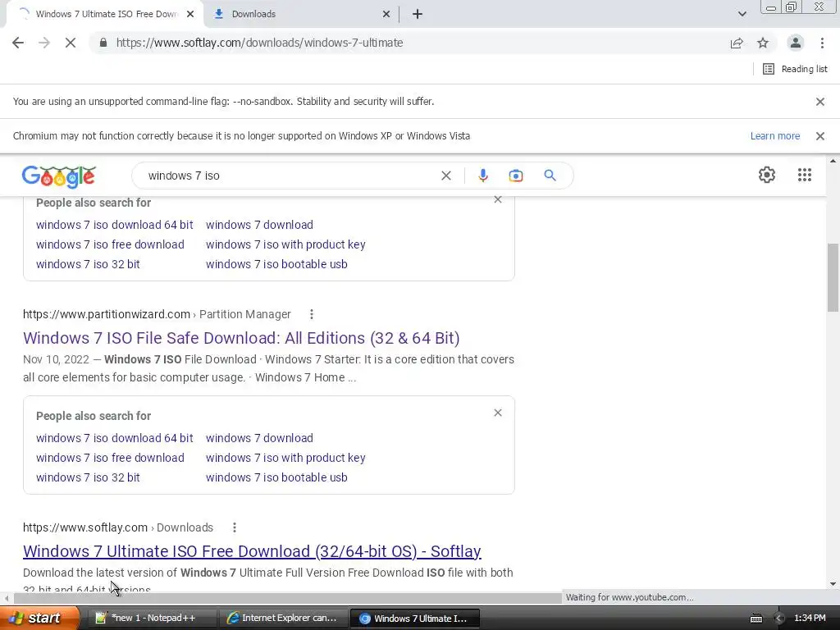Open partitionwizard result options menu

pos(311,314)
